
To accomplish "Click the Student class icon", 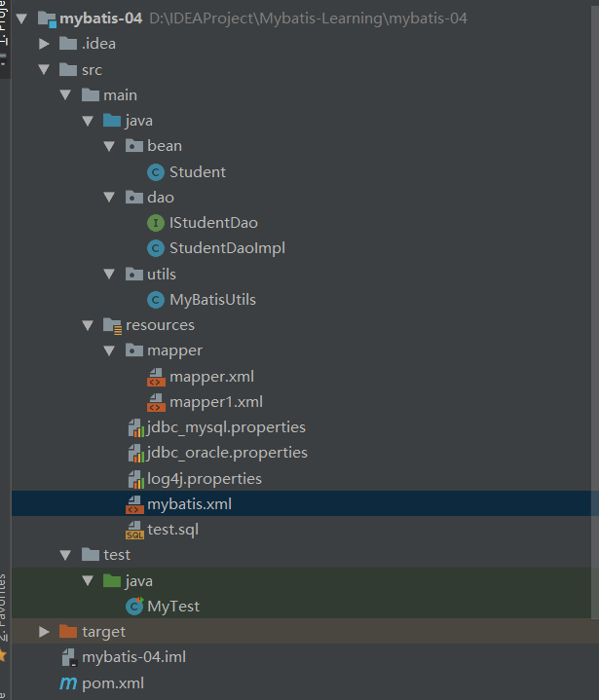I will point(156,172).
